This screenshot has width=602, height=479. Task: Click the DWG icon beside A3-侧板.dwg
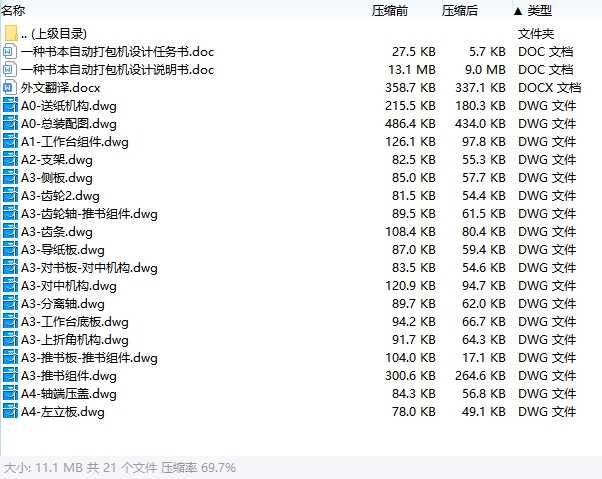pos(10,178)
